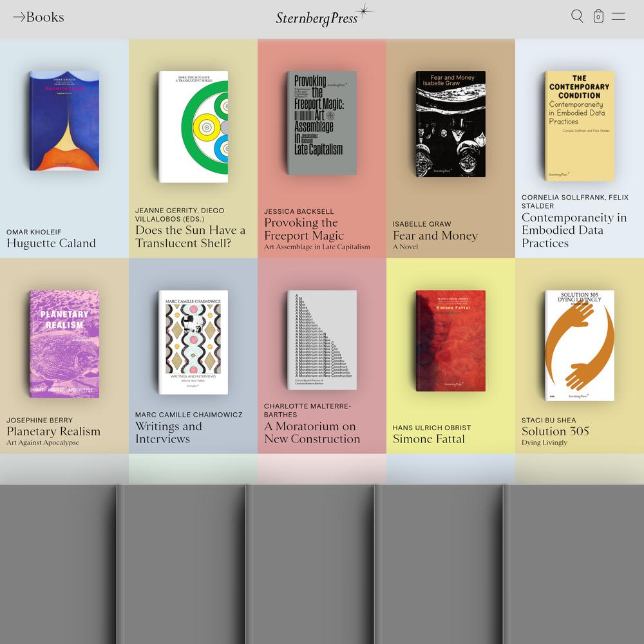Click the Sternberg Press logo
The height and width of the screenshot is (644, 644).
(x=325, y=15)
